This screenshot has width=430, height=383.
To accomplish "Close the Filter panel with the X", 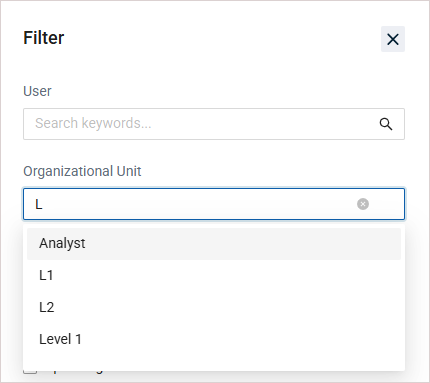I will click(x=393, y=39).
